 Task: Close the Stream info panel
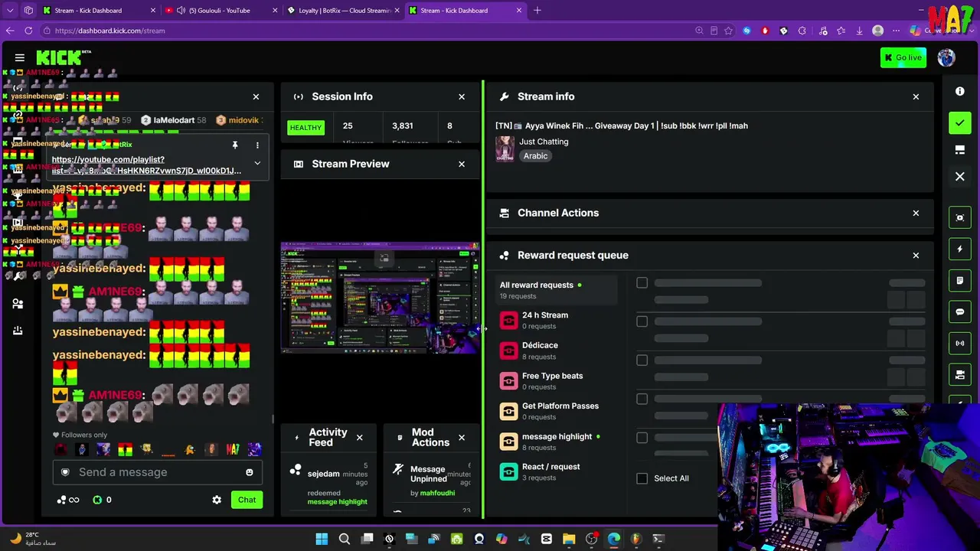pos(916,96)
